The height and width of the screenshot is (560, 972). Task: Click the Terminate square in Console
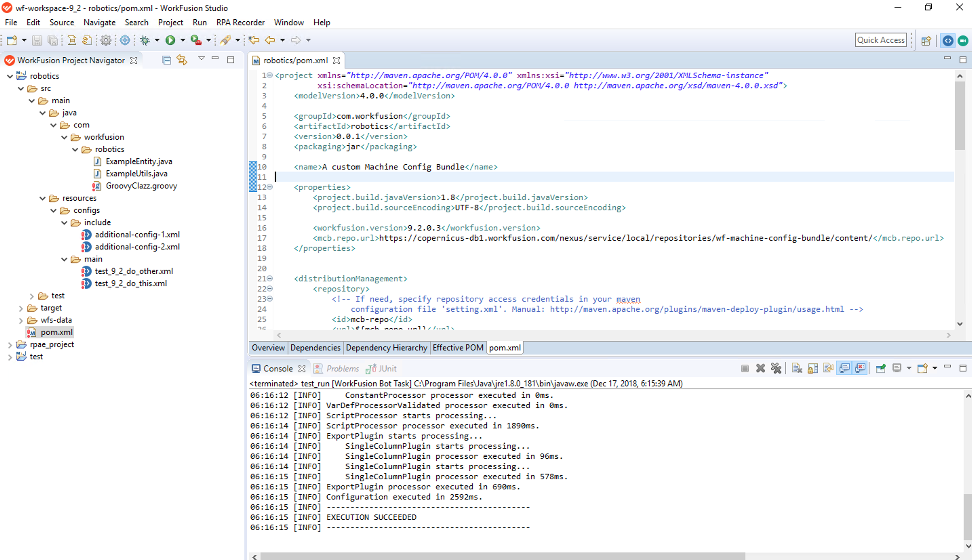tap(745, 368)
